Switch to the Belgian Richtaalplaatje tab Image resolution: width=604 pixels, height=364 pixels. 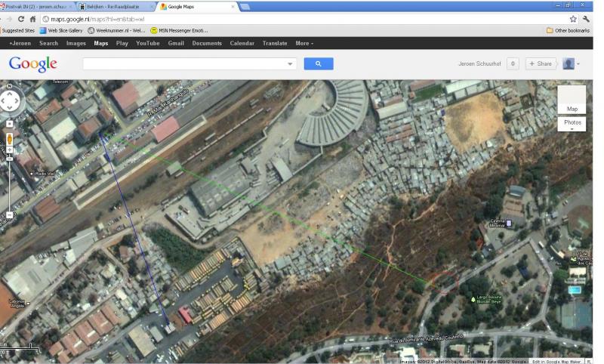click(116, 7)
